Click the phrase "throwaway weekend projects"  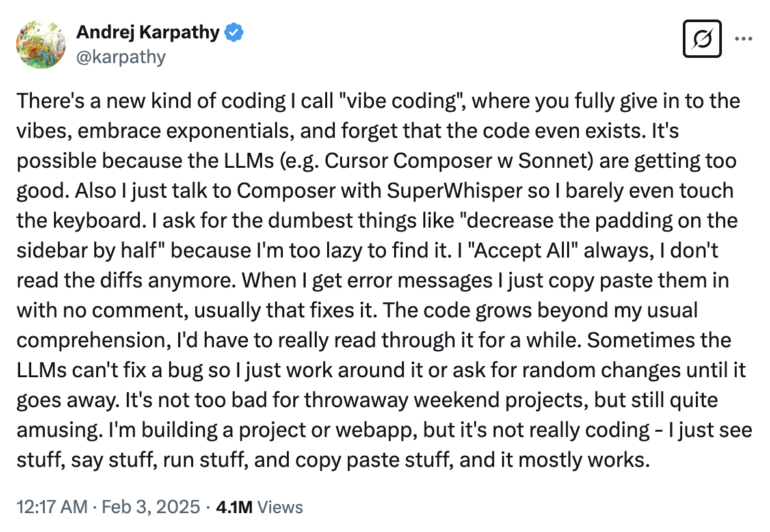[446, 401]
